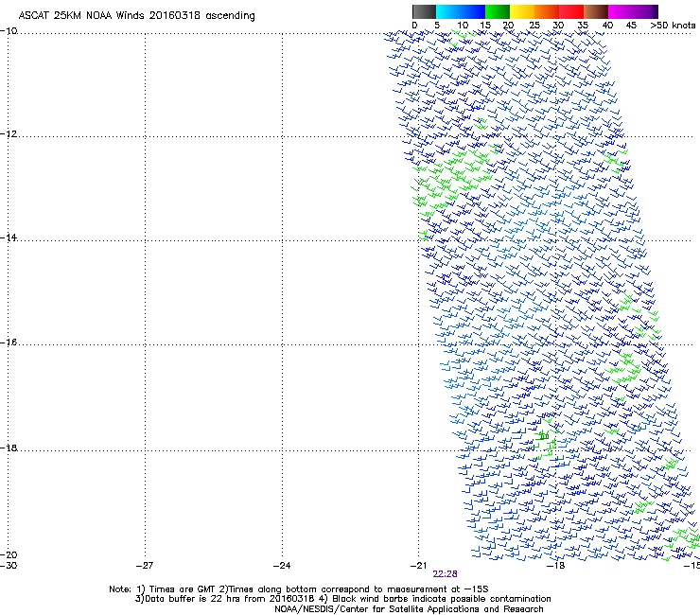Screen dimensions: 700x615
Task: Click the dark purple end of the color bar
Action: coord(655,11)
